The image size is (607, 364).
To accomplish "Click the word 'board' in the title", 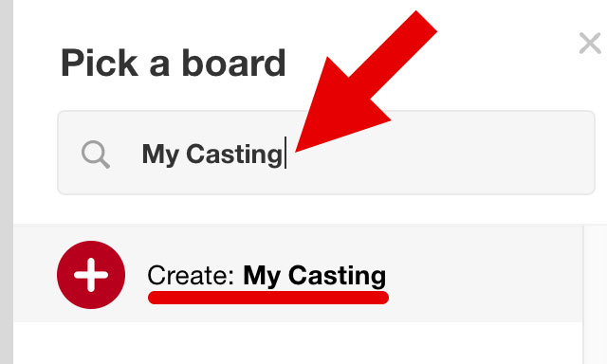I will coord(233,63).
